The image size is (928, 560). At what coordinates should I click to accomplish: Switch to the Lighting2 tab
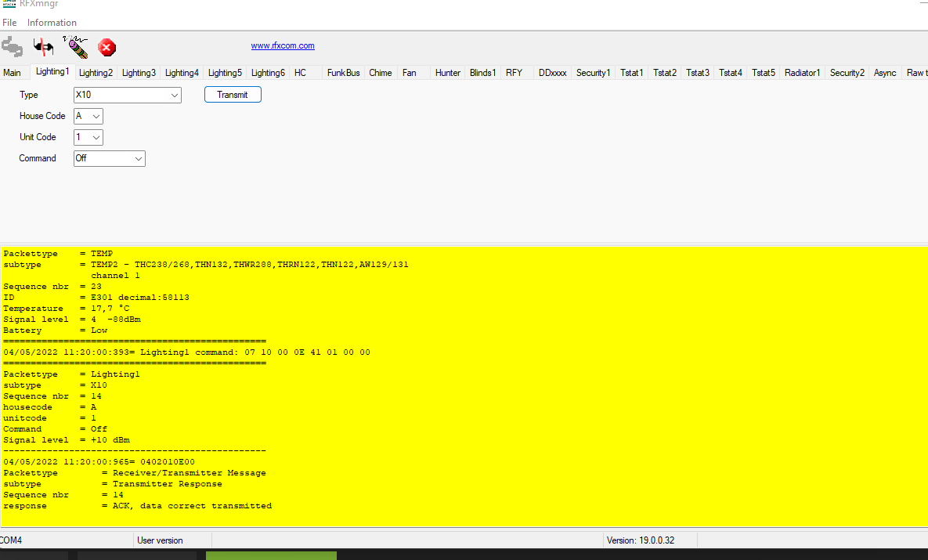click(x=96, y=73)
